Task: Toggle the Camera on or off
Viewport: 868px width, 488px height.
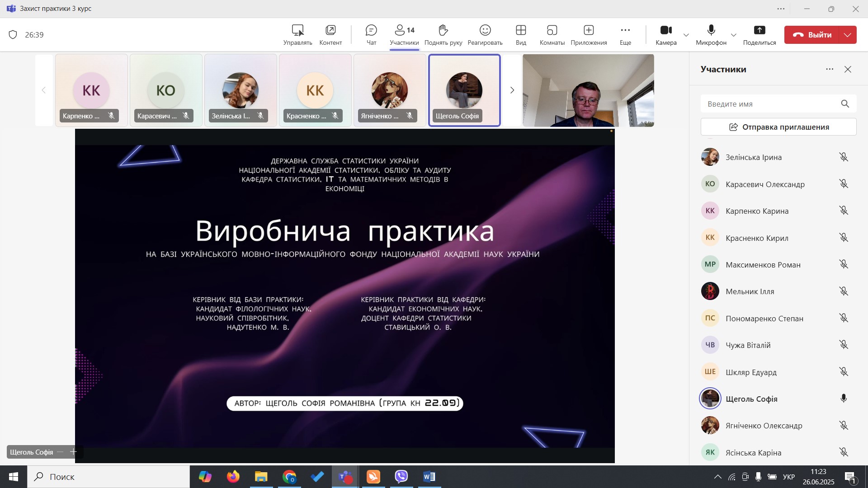Action: [666, 35]
